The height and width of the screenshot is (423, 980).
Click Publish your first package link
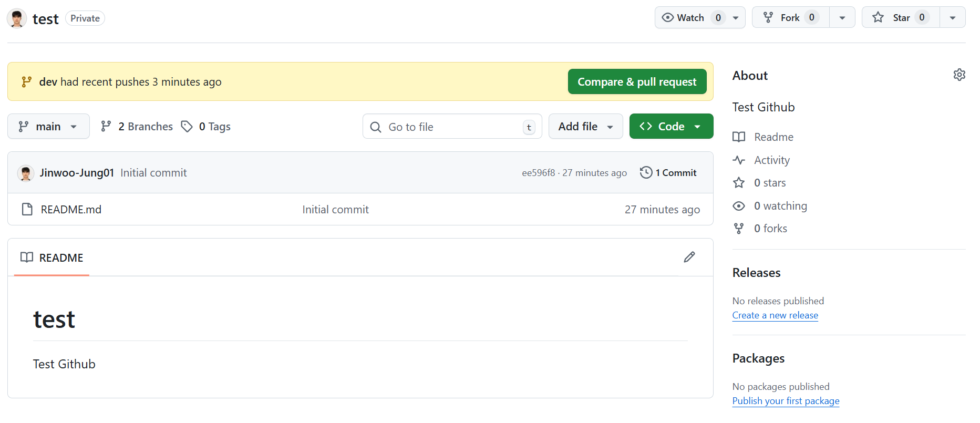786,401
